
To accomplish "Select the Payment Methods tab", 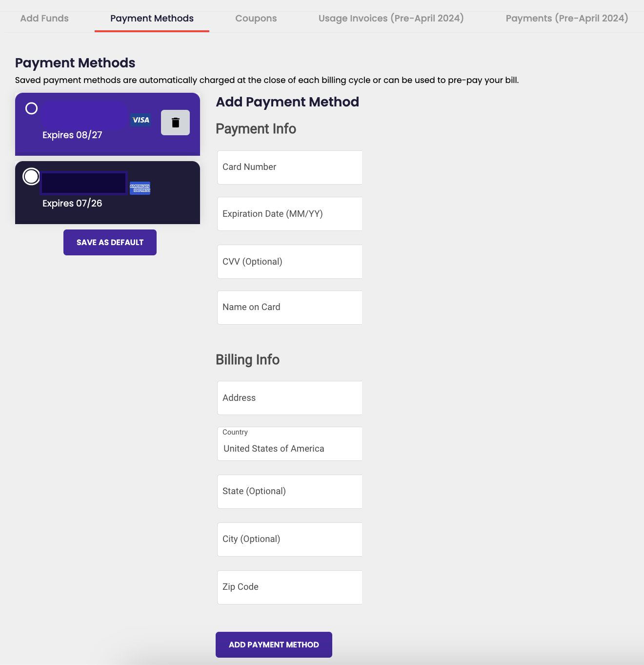I will point(152,19).
